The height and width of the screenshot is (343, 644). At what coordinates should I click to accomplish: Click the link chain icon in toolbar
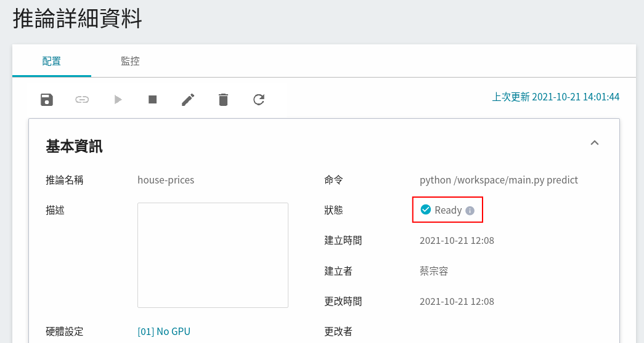(82, 99)
